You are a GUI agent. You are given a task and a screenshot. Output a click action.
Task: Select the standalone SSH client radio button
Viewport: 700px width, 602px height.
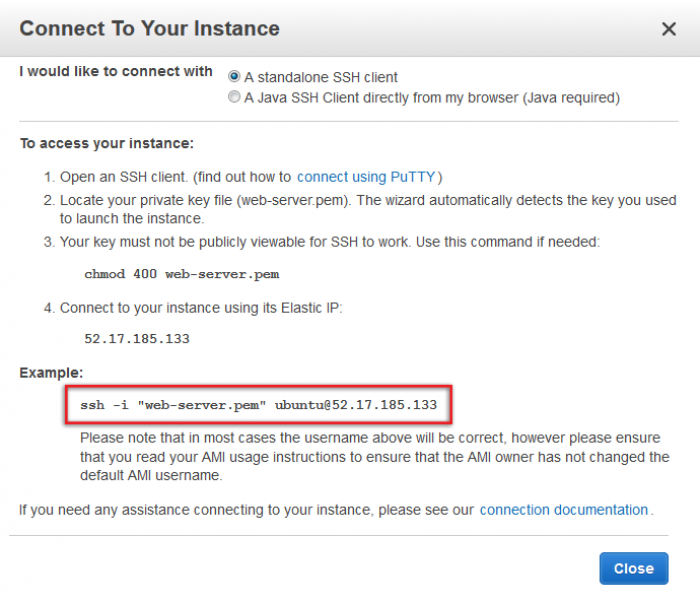[x=234, y=76]
